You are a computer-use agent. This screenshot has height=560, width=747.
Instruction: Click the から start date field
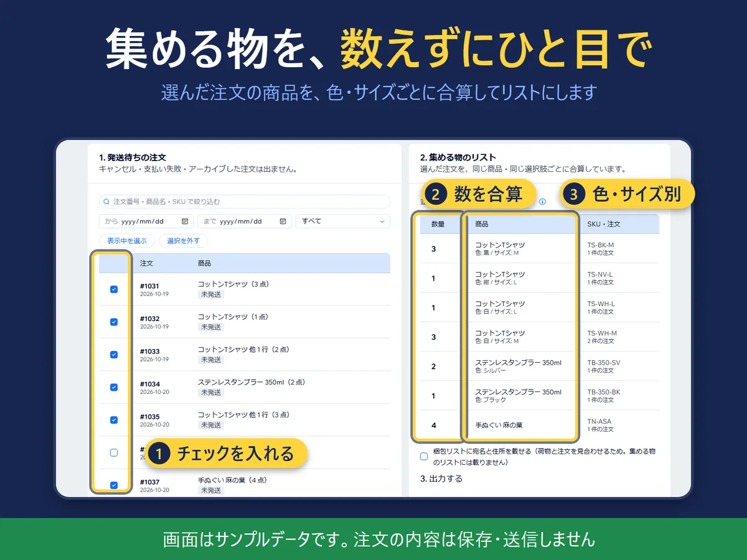pyautogui.click(x=146, y=222)
